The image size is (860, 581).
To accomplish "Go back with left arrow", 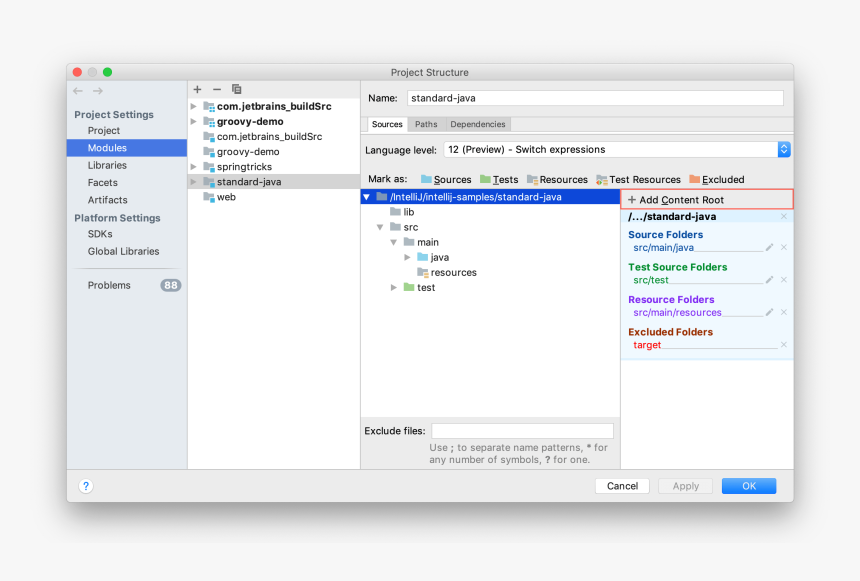I will coord(78,91).
